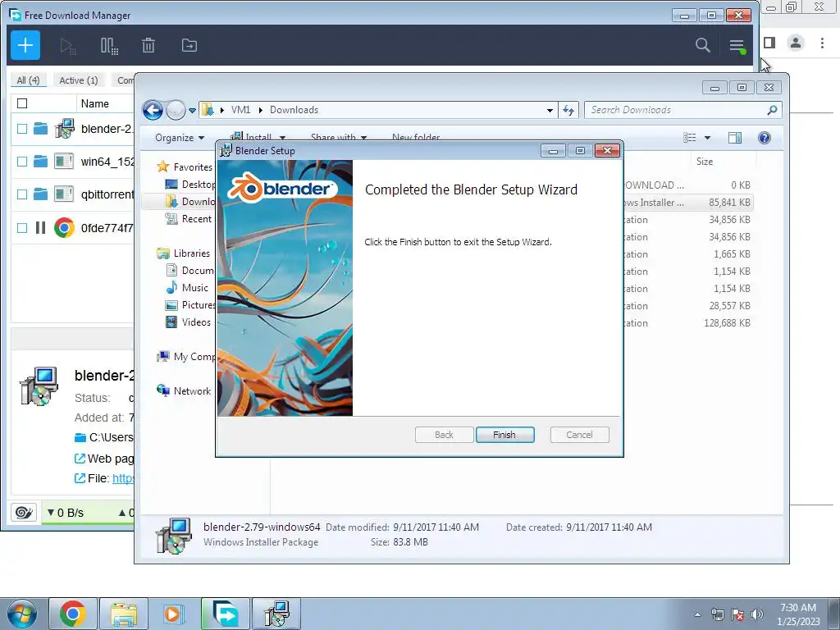Select the 85,841 KB Windows Installer file row
Viewport: 840px width, 630px height.
point(688,203)
